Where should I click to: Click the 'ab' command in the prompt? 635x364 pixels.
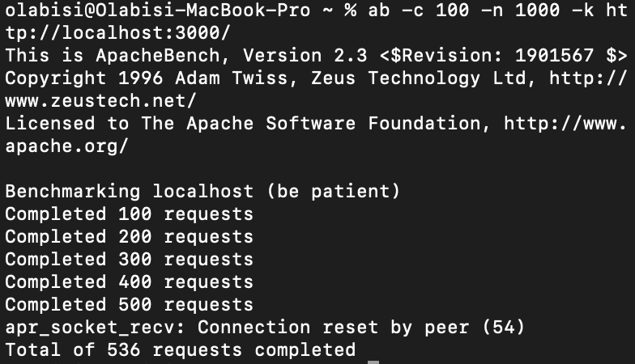tap(377, 11)
